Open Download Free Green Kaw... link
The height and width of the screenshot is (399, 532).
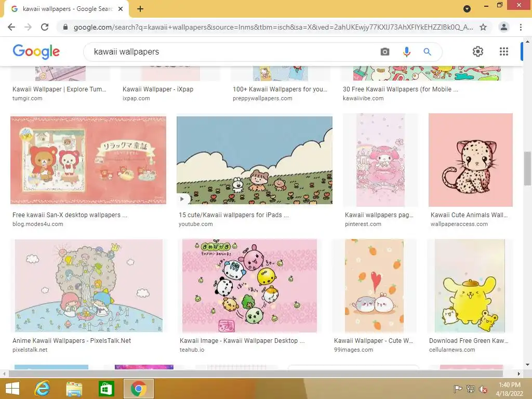[x=469, y=341]
